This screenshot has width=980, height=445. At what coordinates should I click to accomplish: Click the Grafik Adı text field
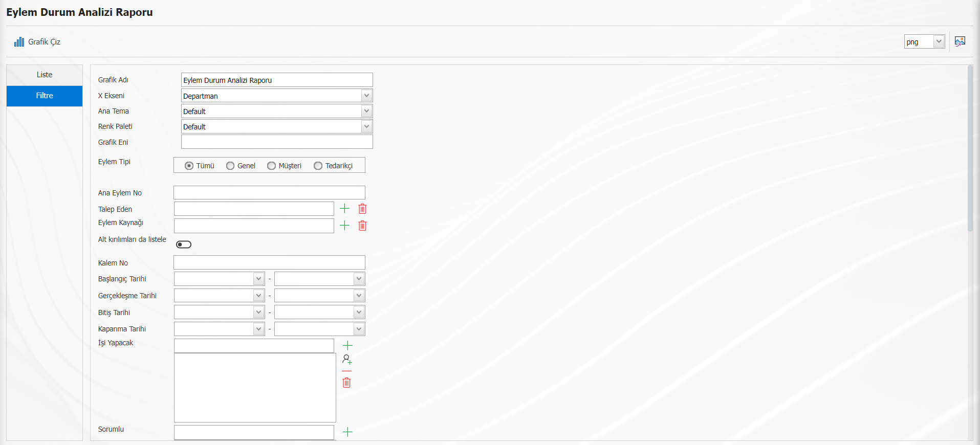pos(277,80)
